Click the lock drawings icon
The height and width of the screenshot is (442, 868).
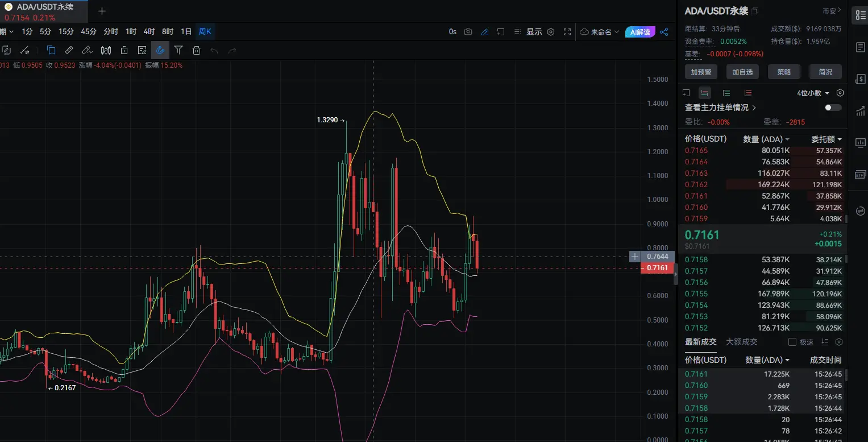pyautogui.click(x=124, y=50)
